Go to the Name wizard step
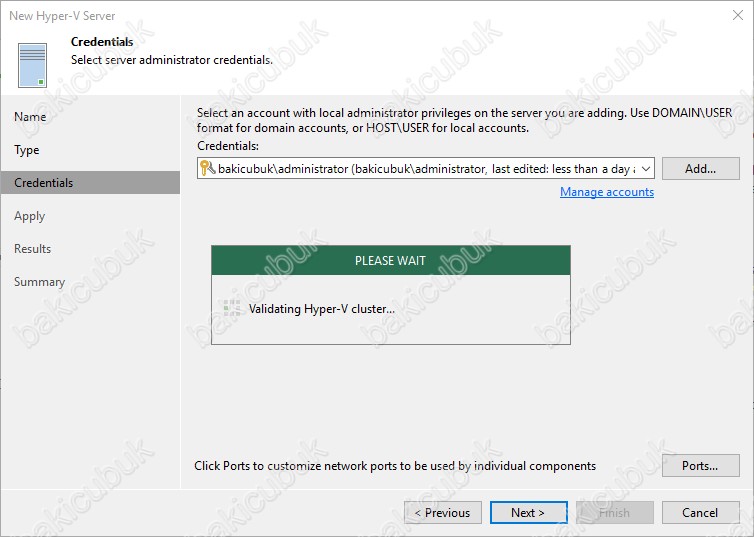 pos(30,117)
